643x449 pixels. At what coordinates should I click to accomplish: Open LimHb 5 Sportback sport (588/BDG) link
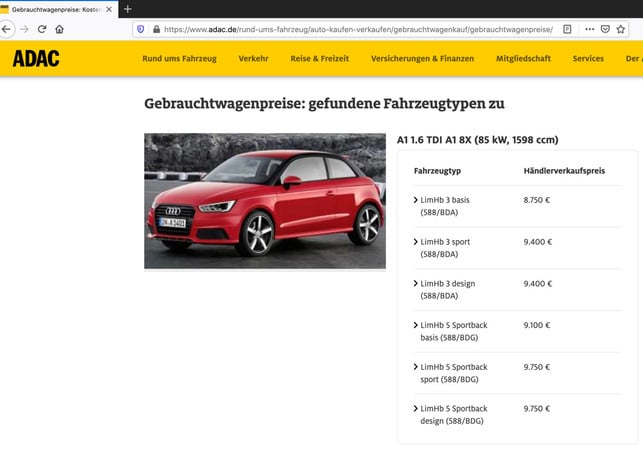tap(454, 373)
